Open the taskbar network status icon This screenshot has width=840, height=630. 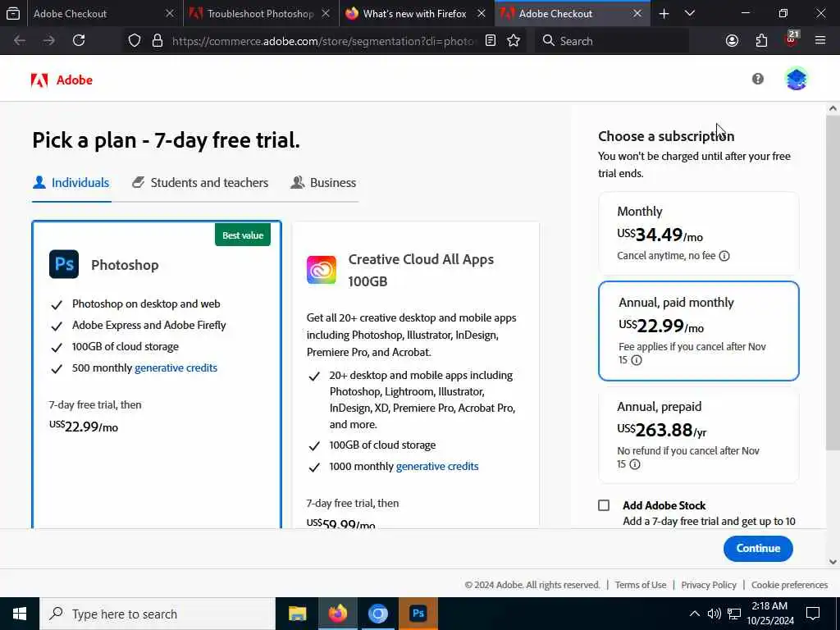pos(734,614)
